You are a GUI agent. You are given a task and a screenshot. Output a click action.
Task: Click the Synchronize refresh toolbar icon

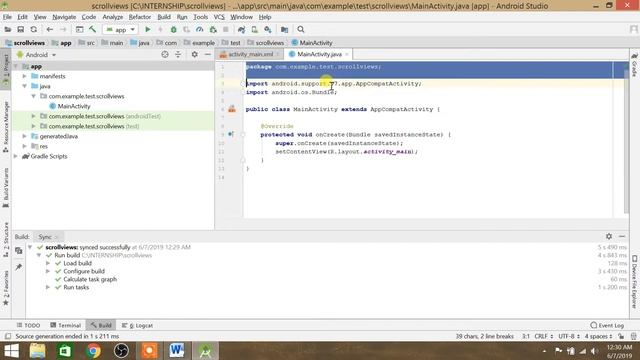point(33,29)
